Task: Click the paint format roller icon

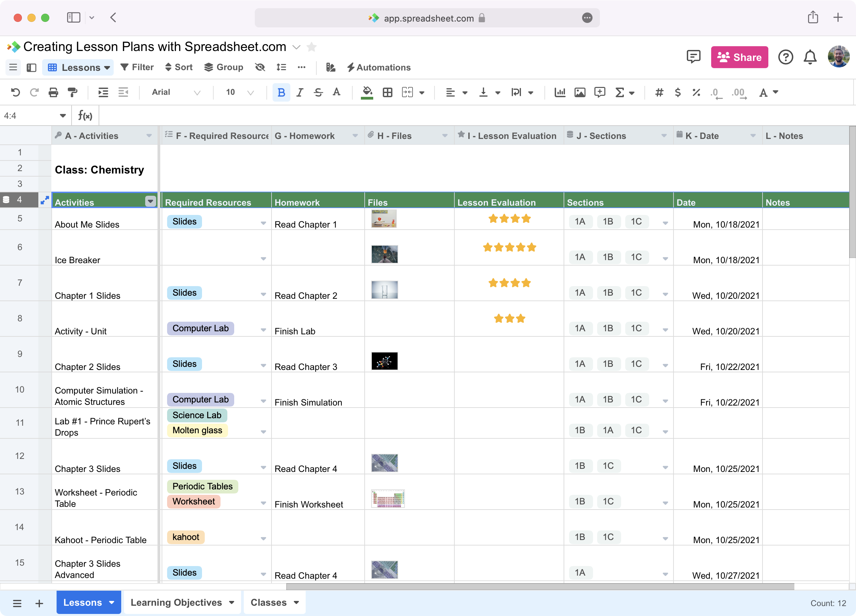Action: coord(72,92)
